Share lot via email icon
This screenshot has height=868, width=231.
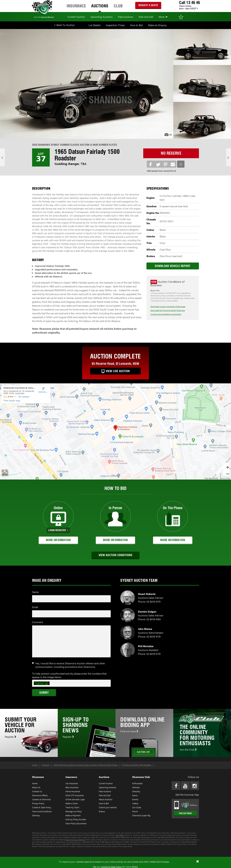tap(173, 164)
